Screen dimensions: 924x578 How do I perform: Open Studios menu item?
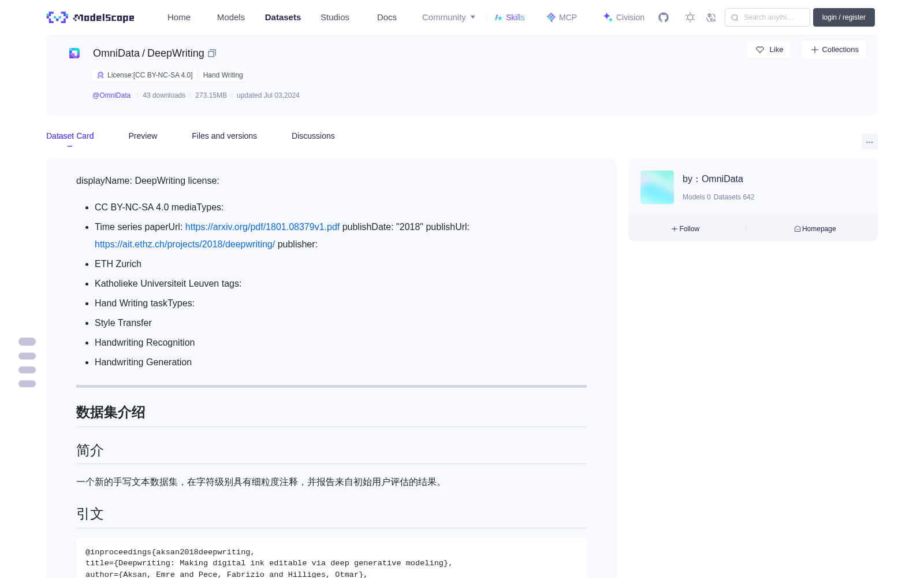(x=335, y=17)
